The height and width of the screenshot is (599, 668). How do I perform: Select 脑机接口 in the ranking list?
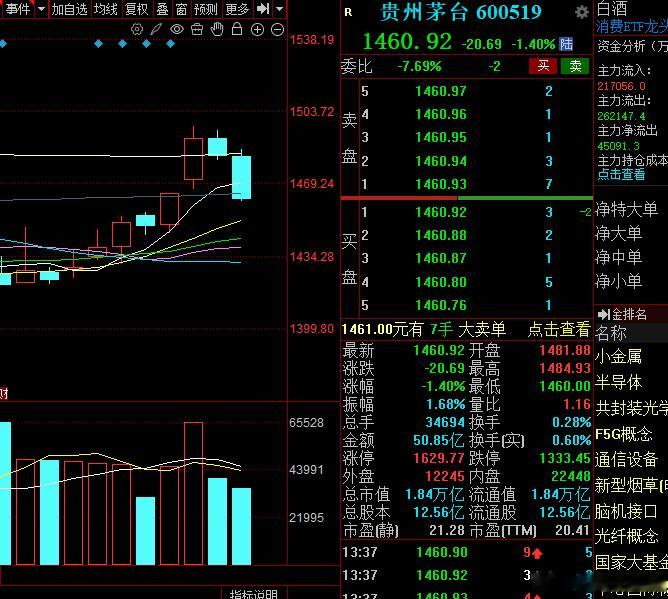click(626, 511)
